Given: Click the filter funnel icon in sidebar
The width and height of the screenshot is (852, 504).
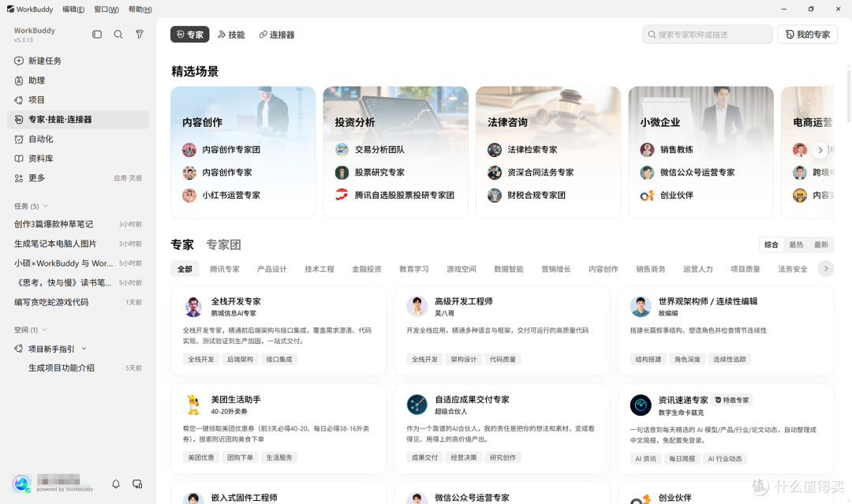Looking at the screenshot, I should coord(140,34).
